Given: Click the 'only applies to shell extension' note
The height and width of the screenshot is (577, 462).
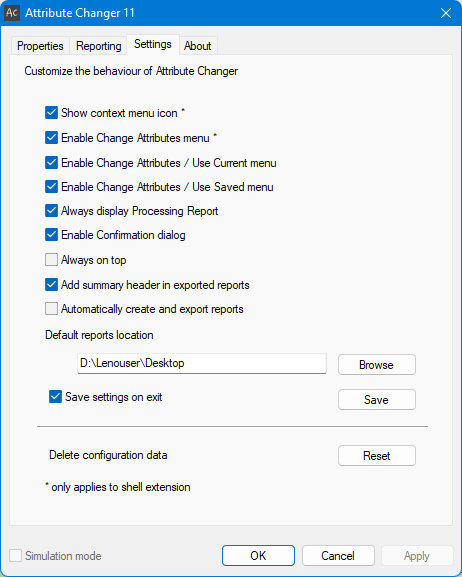Looking at the screenshot, I should [x=118, y=487].
